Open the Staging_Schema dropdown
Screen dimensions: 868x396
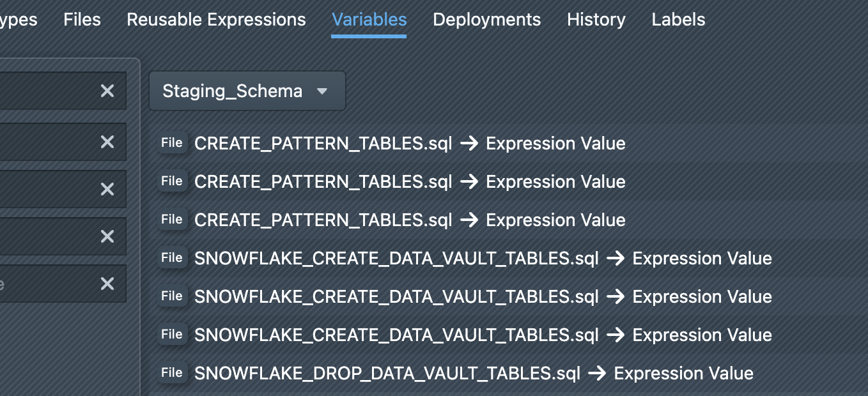[247, 91]
